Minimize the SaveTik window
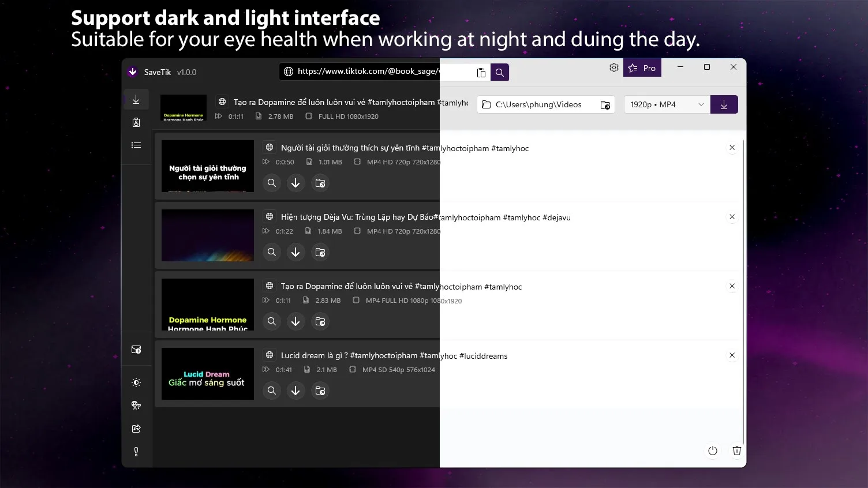Image resolution: width=868 pixels, height=488 pixels. click(680, 67)
